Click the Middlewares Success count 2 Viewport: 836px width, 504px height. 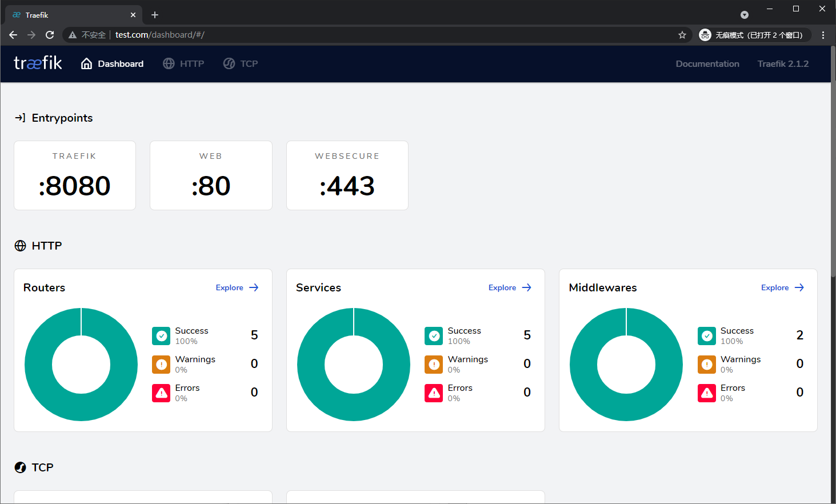tap(800, 335)
